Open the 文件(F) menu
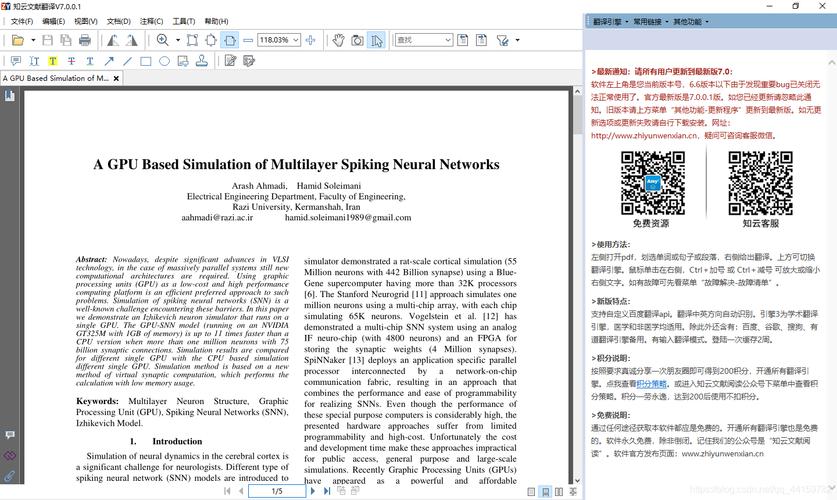This screenshot has height=500, width=837. tap(22, 21)
